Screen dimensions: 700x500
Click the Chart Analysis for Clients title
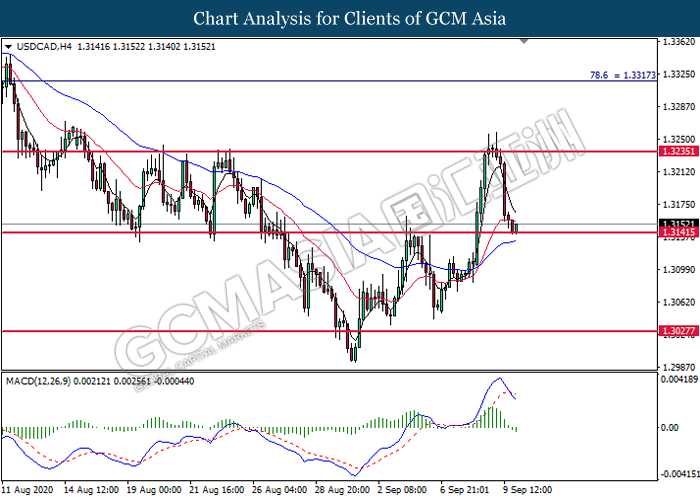350,18
